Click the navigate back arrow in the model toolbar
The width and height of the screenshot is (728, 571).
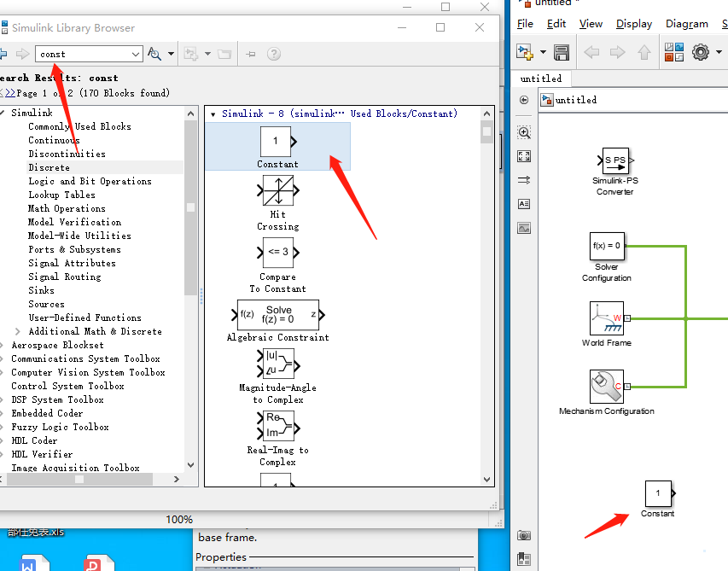(x=591, y=52)
